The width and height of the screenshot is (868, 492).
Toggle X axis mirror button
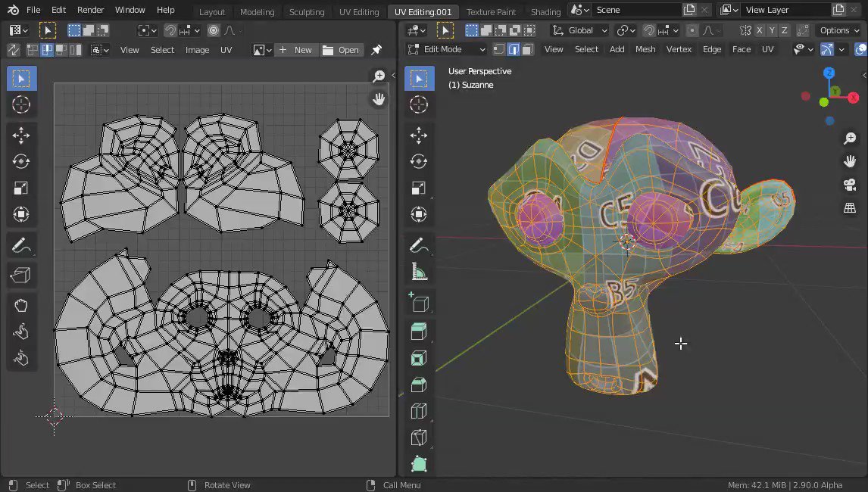(x=760, y=30)
